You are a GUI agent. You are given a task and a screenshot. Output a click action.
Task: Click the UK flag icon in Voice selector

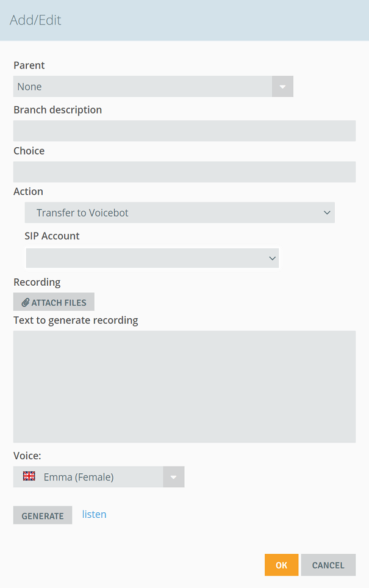[29, 476]
